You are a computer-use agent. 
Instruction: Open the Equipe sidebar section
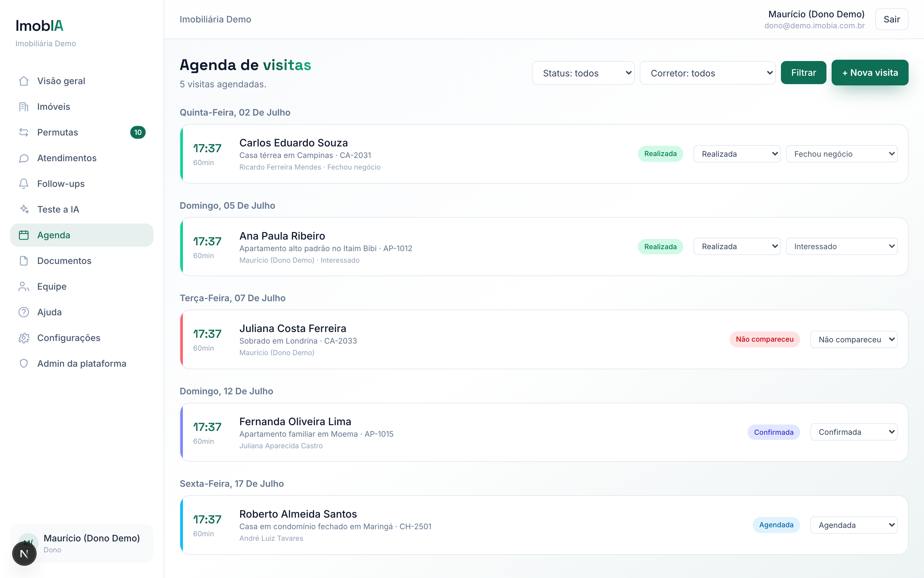point(82,286)
